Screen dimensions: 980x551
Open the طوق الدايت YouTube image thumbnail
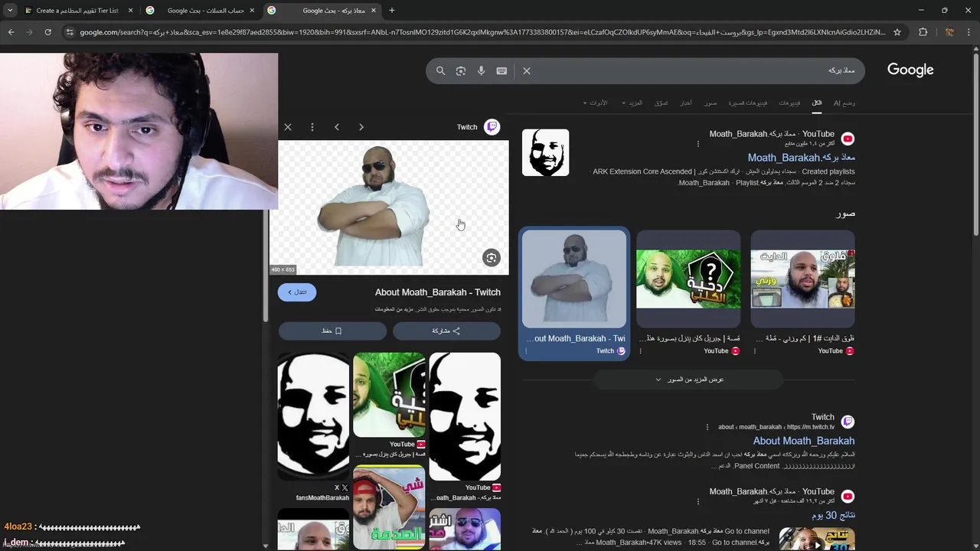802,279
